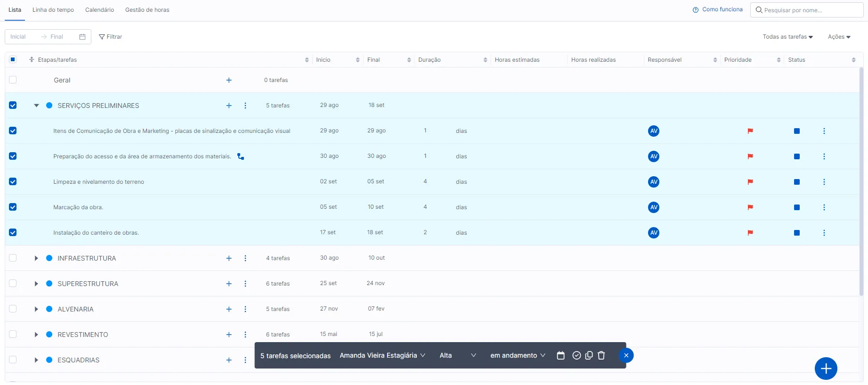This screenshot has width=868, height=385.
Task: Click status color square for Itens de Comunicação
Action: coord(797,131)
